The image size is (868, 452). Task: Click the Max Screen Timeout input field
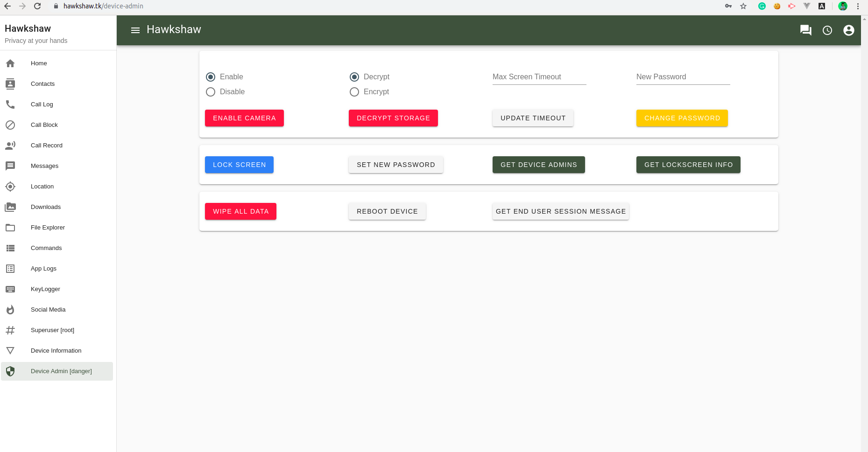pos(539,77)
